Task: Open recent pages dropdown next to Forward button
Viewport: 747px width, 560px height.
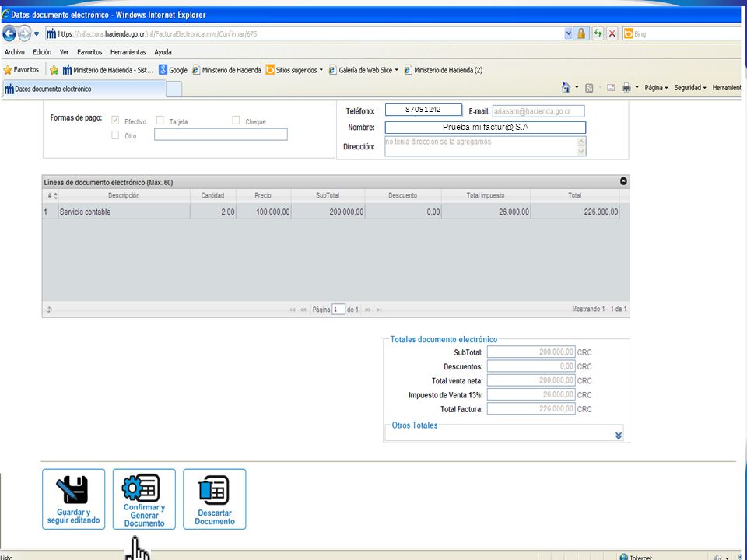Action: coord(37,33)
